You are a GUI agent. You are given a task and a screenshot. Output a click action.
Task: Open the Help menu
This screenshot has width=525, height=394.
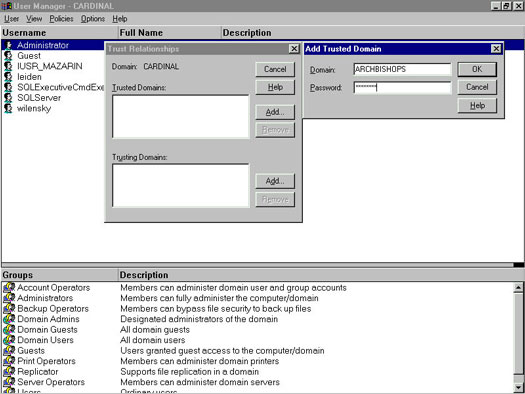coord(120,19)
